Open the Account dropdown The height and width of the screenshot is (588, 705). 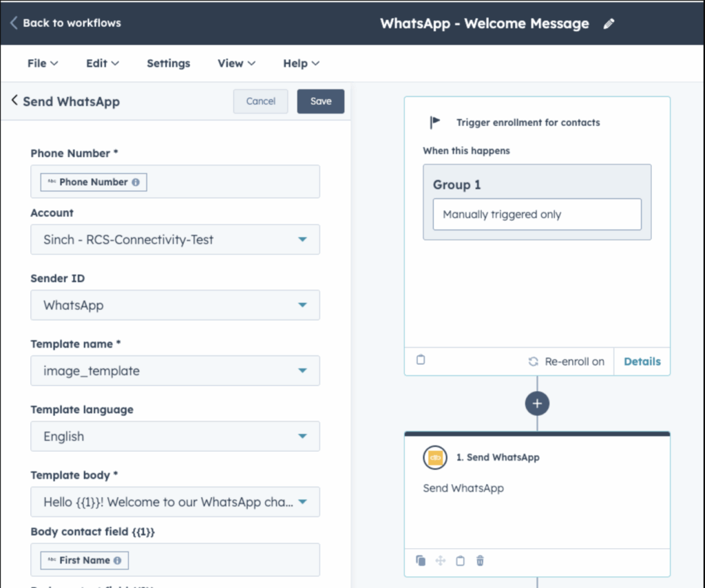click(x=175, y=240)
